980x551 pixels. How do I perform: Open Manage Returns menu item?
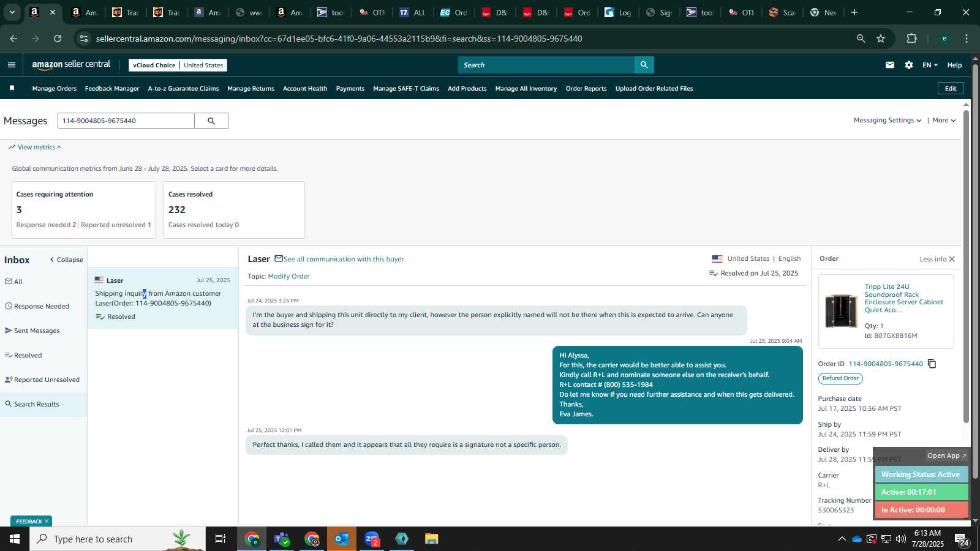251,89
